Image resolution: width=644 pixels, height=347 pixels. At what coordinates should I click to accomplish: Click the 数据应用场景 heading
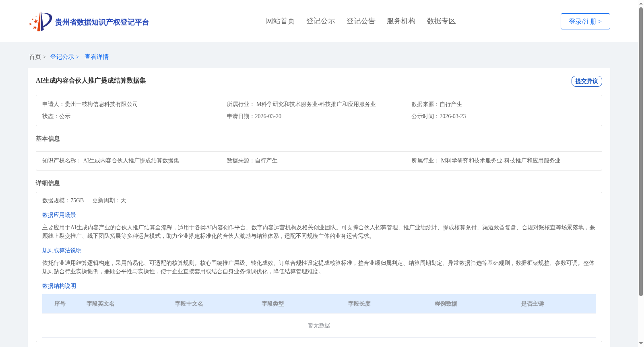[x=59, y=215]
